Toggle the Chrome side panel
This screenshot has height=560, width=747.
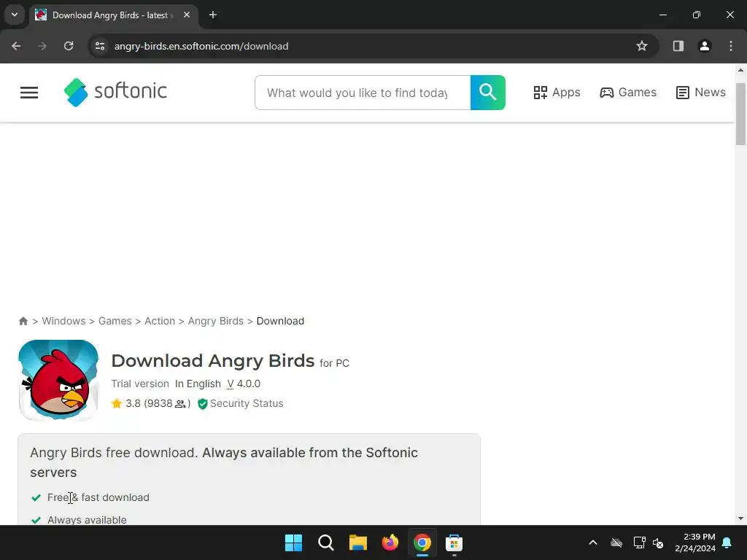(678, 46)
